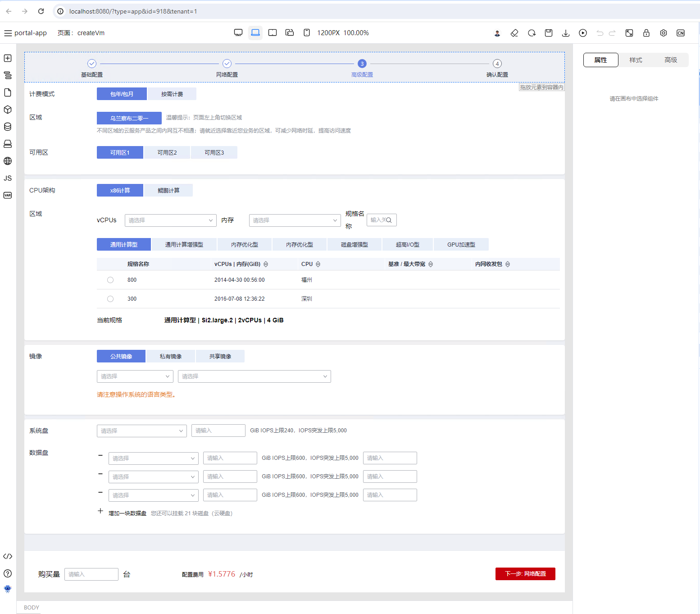Expand the 系统盘 type dropdown

coord(142,431)
